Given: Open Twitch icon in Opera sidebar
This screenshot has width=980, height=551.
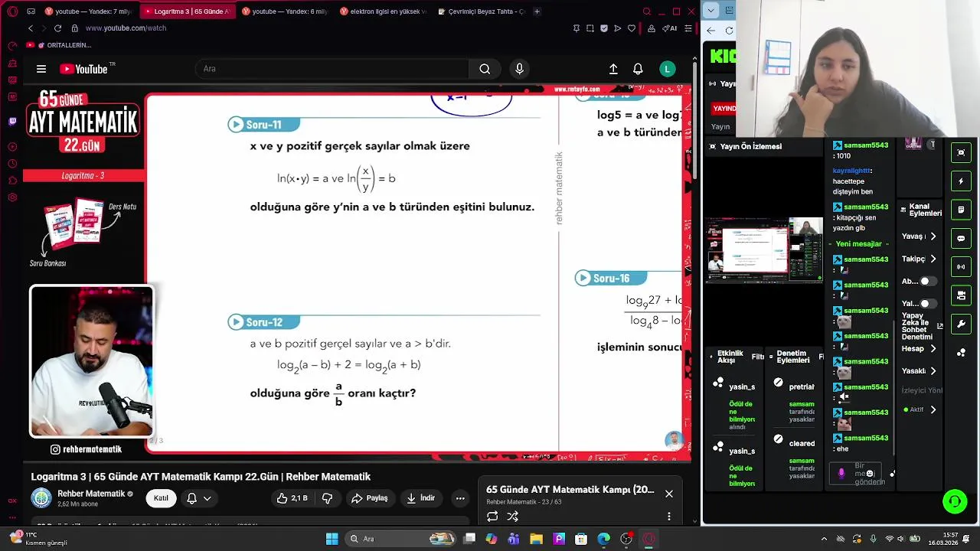Looking at the screenshot, I should pyautogui.click(x=12, y=121).
